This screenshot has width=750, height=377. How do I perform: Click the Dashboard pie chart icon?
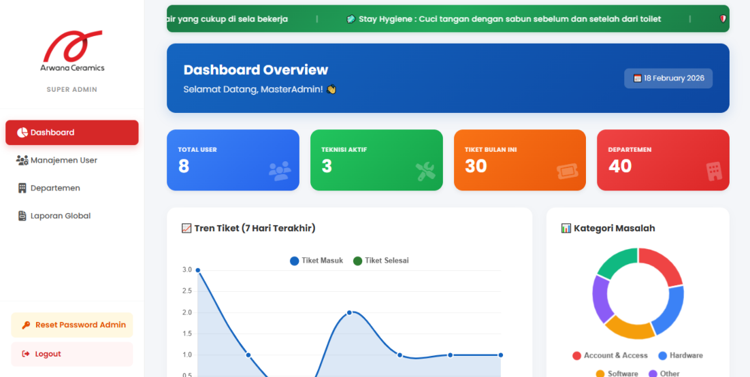click(x=22, y=133)
